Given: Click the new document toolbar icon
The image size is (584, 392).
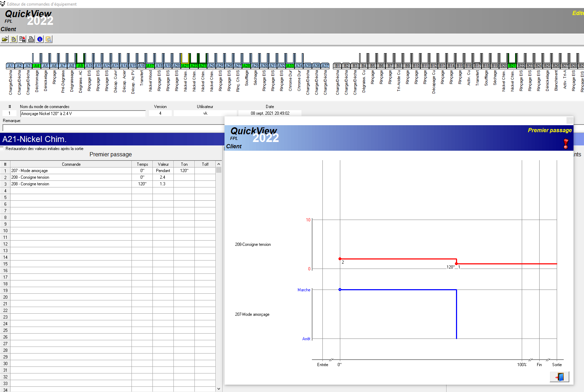Looking at the screenshot, I should 14,39.
